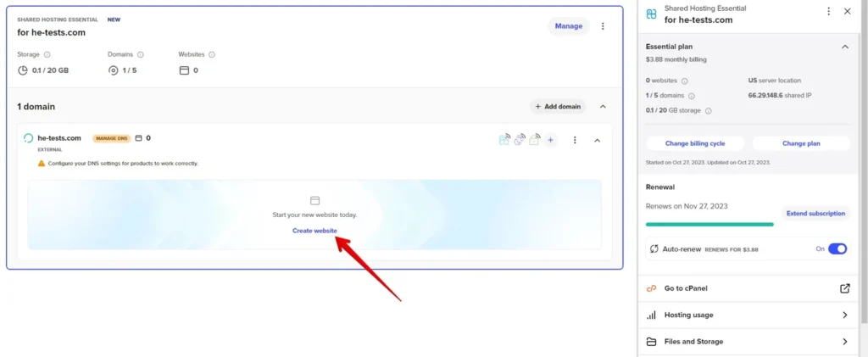
Task: Click the '$3.88 monthly billing' text
Action: tap(676, 59)
